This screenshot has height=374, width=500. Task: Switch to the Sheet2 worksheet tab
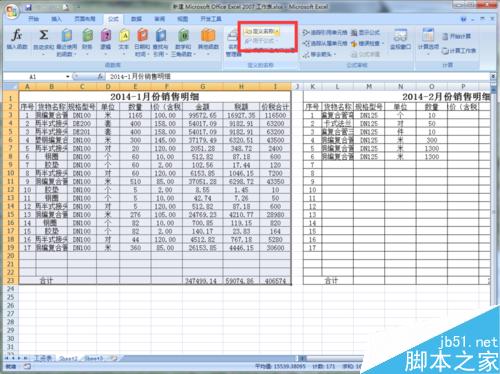tap(68, 358)
